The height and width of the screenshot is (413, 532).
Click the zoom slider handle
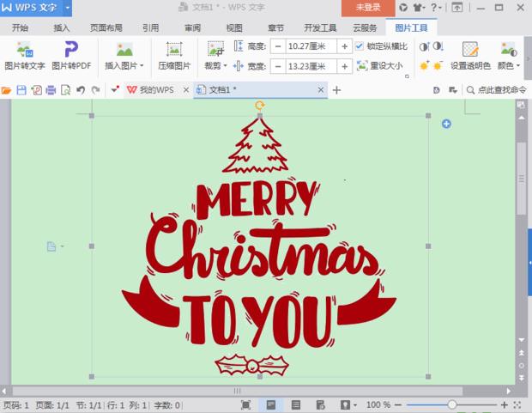(451, 404)
